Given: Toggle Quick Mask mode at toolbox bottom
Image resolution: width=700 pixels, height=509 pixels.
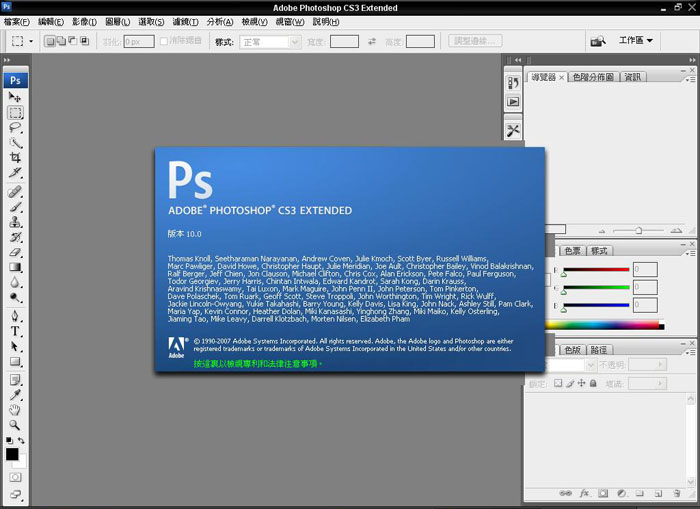Looking at the screenshot, I should [x=15, y=477].
